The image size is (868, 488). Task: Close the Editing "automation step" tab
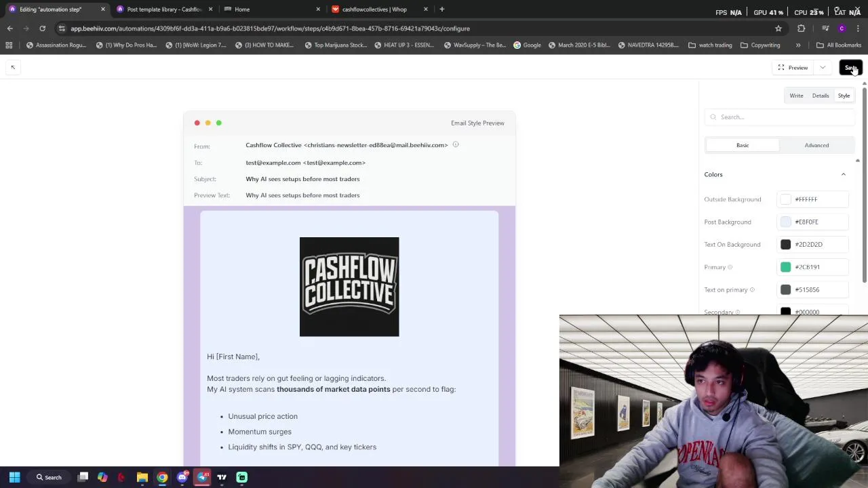[103, 9]
